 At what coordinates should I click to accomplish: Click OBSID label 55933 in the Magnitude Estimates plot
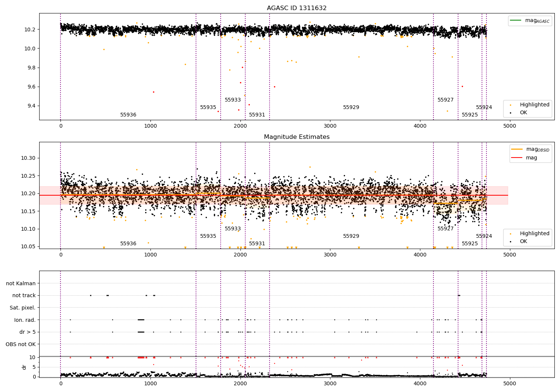(x=233, y=228)
